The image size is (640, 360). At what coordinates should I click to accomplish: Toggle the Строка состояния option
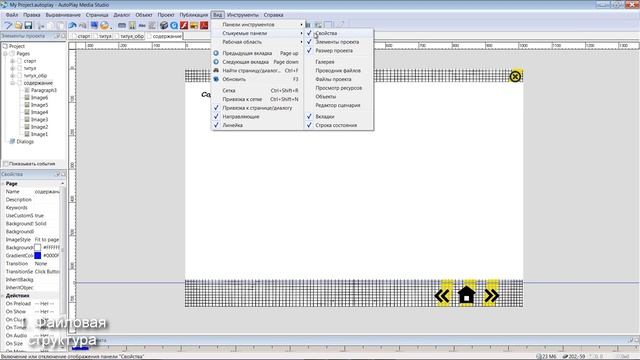(x=338, y=125)
